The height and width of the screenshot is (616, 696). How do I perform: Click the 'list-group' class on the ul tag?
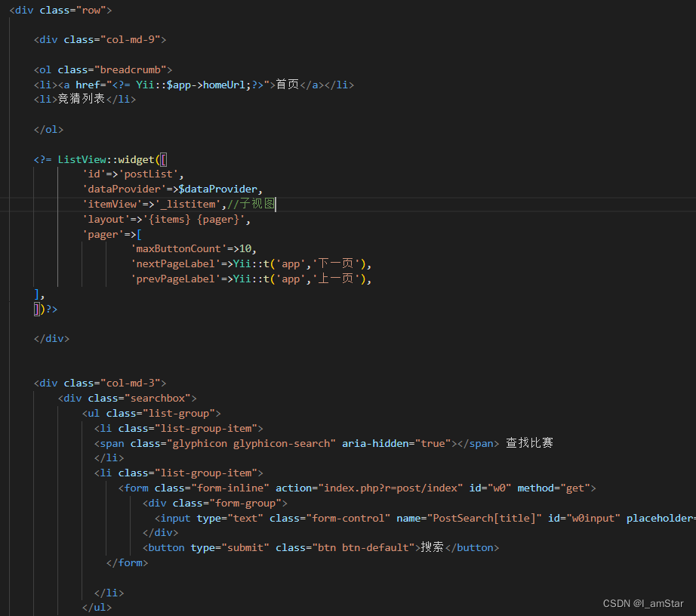(179, 414)
